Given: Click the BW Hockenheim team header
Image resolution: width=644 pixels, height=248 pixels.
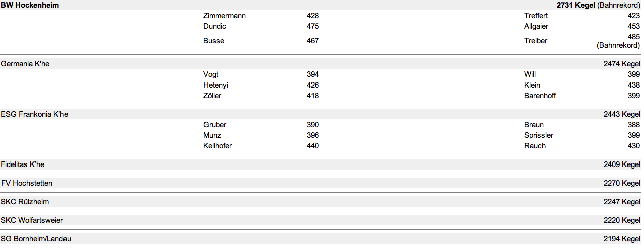Looking at the screenshot, I should tap(30, 5).
